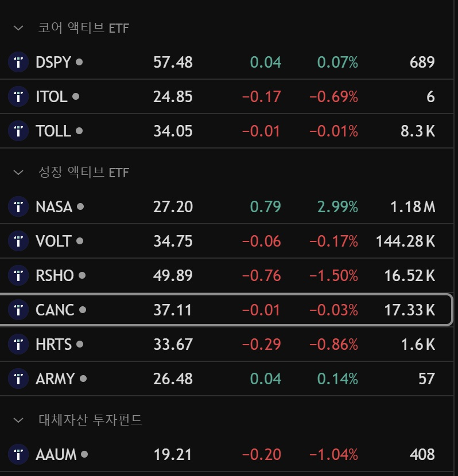This screenshot has height=476, width=458.
Task: Click the RSHO ticker logo icon
Action: point(18,275)
